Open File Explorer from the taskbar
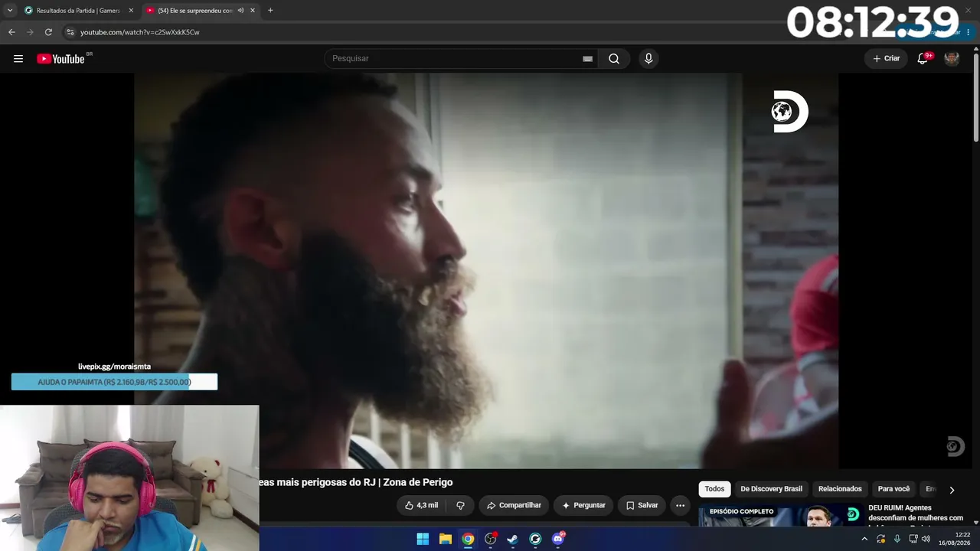Viewport: 980px width, 551px height. pos(445,539)
